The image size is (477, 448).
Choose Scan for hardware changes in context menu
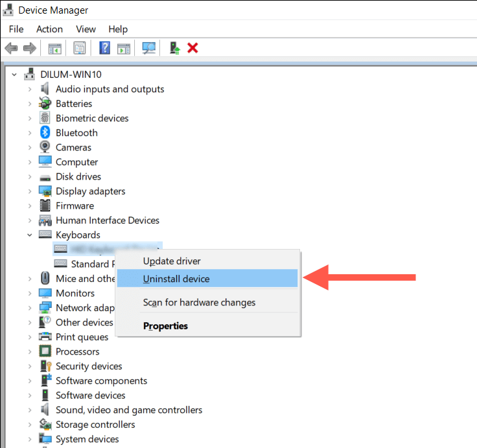point(207,302)
